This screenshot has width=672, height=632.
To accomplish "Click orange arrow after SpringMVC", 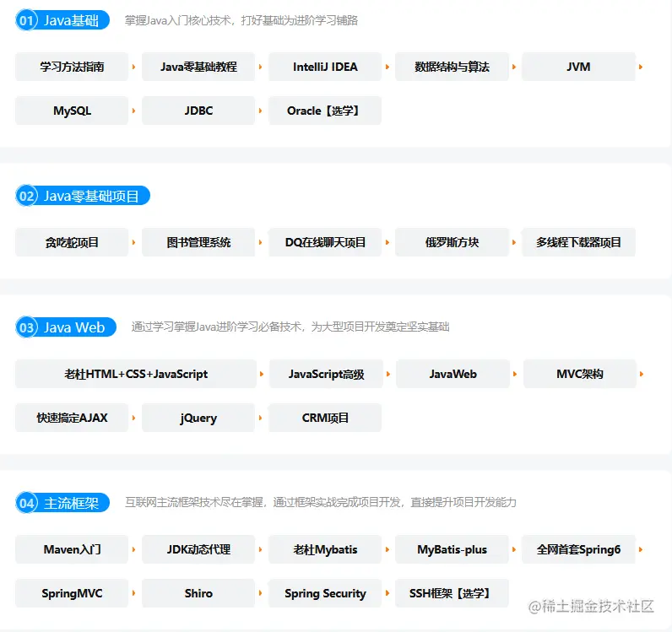I will click(x=133, y=593).
